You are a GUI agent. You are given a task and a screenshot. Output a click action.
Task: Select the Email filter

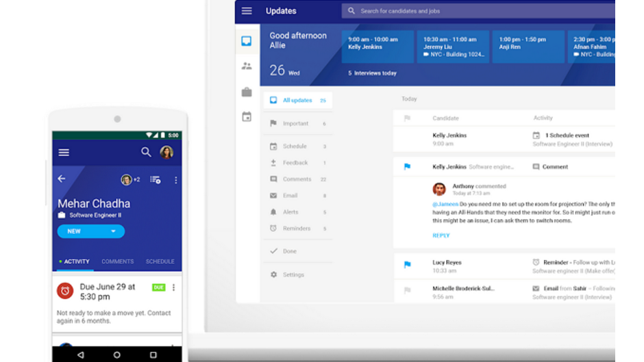(x=298, y=196)
